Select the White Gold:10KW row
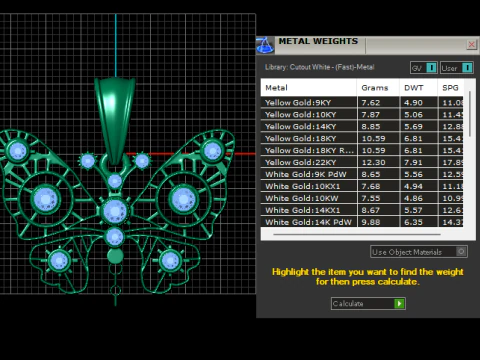Screen dimensions: 480x360 (x=362, y=198)
